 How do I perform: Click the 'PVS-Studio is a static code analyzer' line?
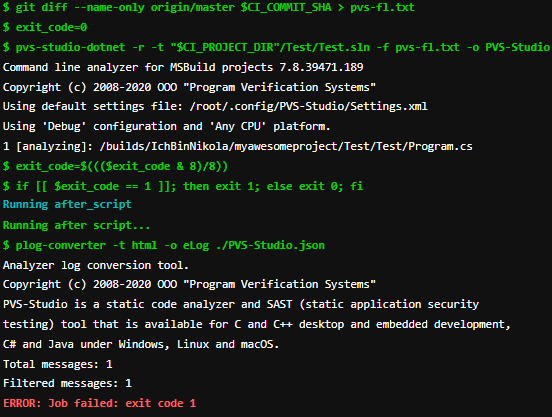pos(241,304)
